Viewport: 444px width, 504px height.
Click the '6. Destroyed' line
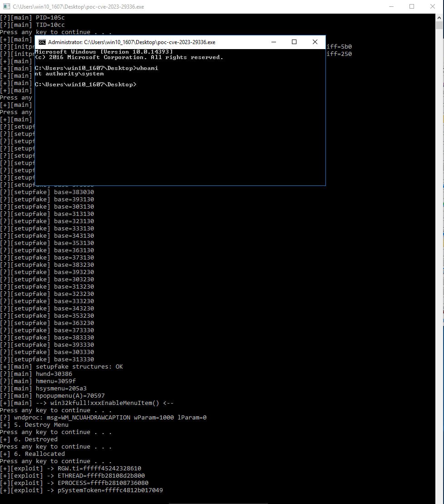tap(29, 439)
